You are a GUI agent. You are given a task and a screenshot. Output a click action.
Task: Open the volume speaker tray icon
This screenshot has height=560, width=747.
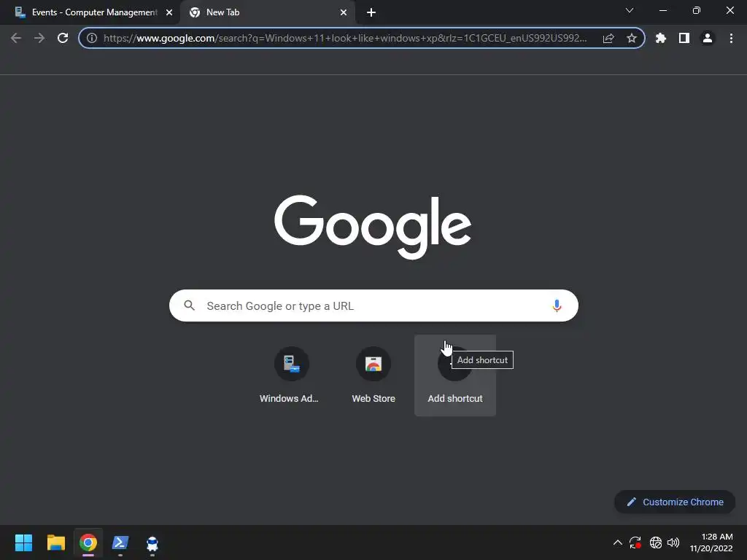[673, 542]
